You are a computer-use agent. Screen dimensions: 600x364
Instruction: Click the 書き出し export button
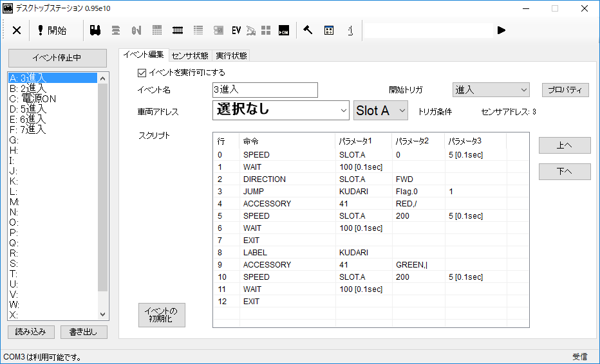click(84, 332)
